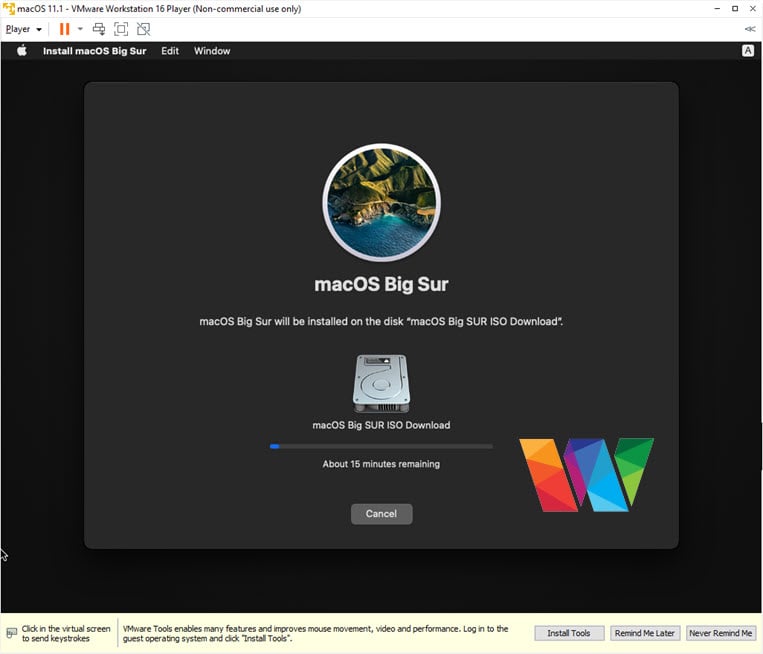
Task: Pause the virtual machine with orange pause icon
Action: click(x=64, y=29)
